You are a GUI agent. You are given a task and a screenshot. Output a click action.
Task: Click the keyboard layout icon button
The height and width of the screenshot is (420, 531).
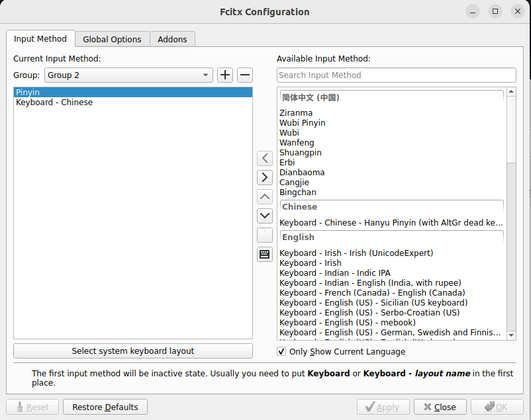(x=265, y=254)
